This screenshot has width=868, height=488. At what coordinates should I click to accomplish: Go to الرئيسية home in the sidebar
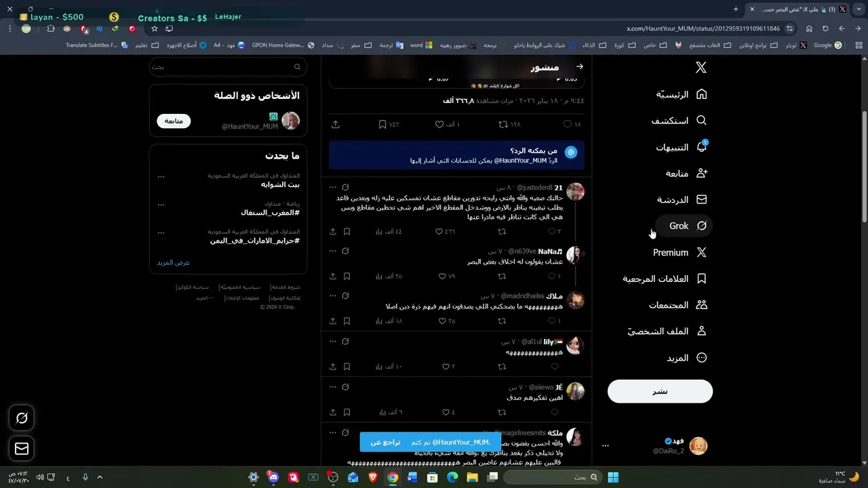682,94
